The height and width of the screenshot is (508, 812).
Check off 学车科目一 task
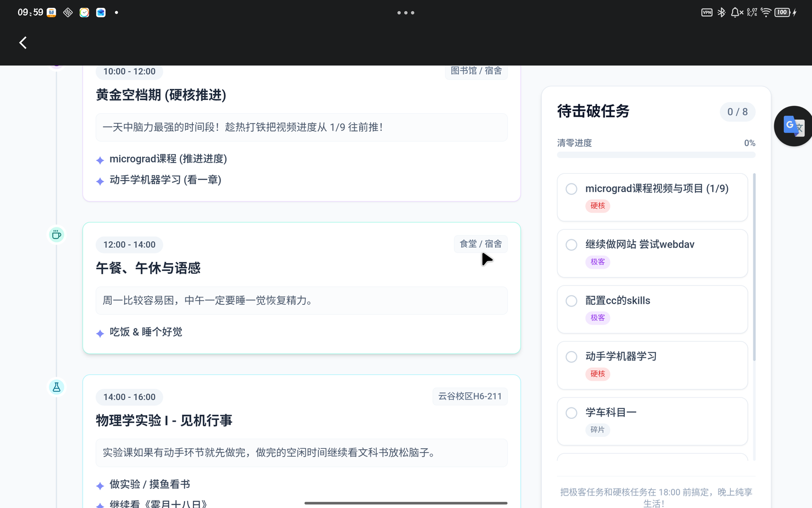click(x=571, y=413)
